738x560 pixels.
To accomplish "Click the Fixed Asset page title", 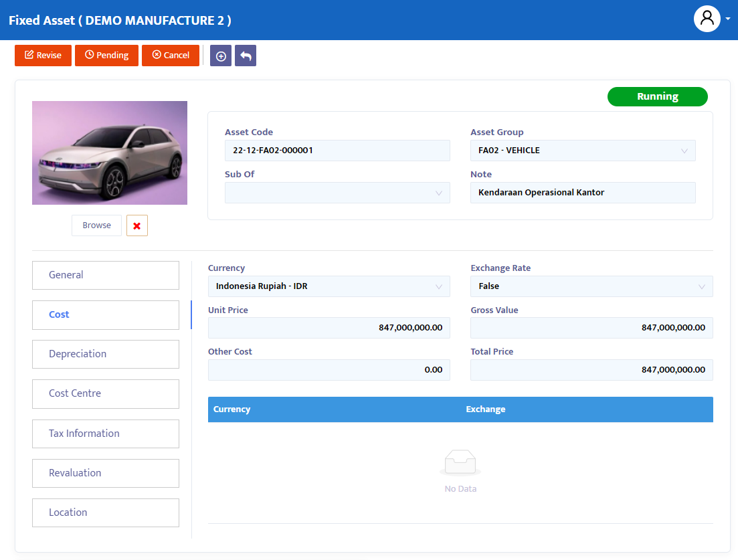I will [120, 21].
